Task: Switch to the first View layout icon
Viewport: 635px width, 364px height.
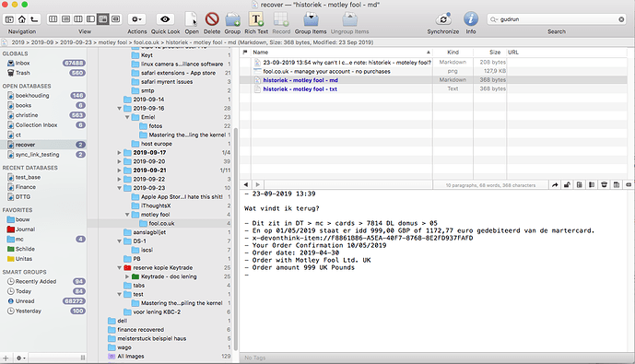Action: (53, 19)
